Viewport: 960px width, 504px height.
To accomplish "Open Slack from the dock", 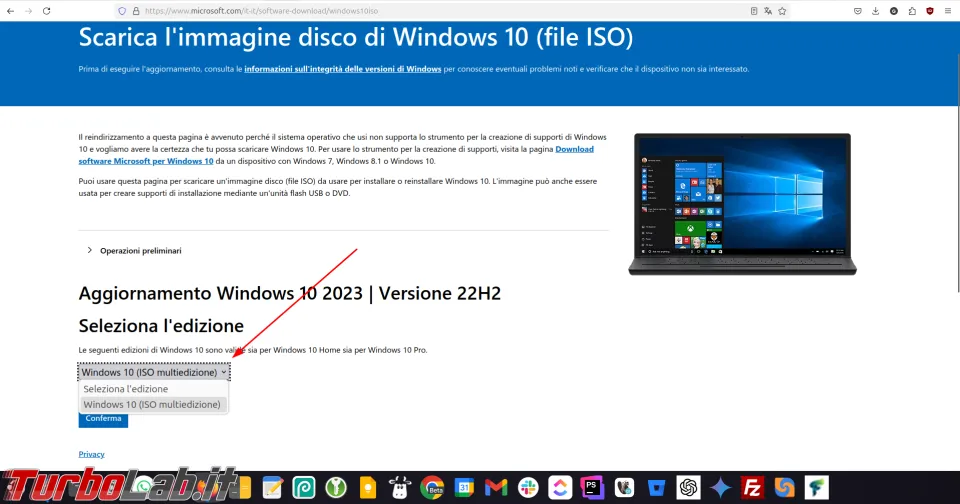I will point(528,487).
